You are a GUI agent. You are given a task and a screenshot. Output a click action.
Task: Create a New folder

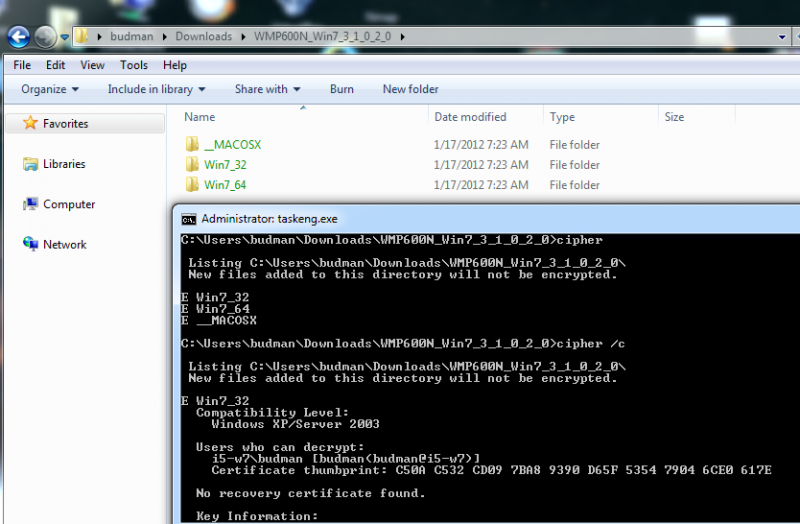tap(411, 89)
